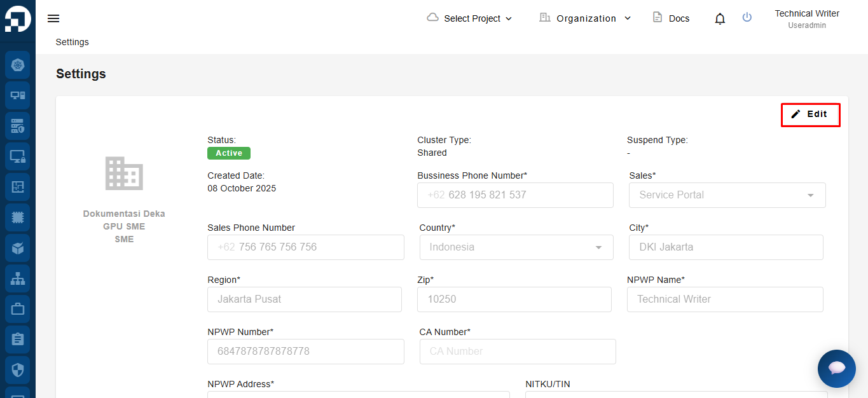868x398 pixels.
Task: Open the clipboard sidebar icon
Action: [x=17, y=340]
